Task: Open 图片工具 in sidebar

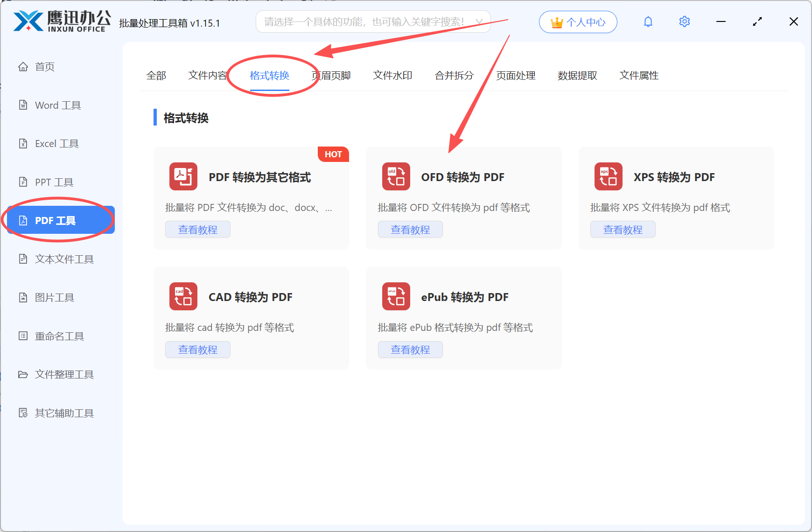Action: coord(61,297)
